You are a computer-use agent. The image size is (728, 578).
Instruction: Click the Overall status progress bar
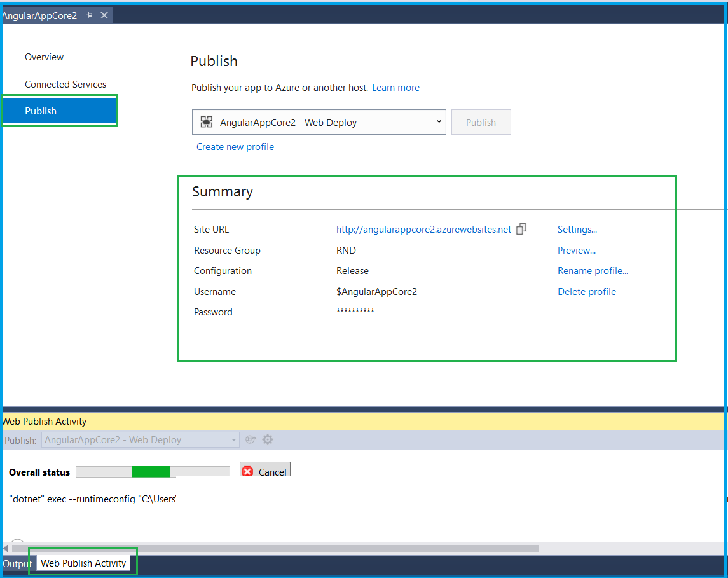(x=152, y=471)
